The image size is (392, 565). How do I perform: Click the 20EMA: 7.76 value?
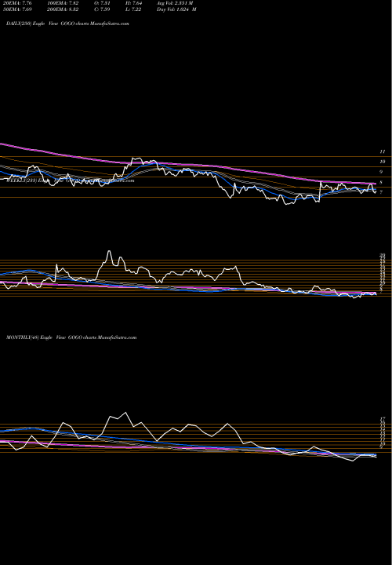[16, 3]
